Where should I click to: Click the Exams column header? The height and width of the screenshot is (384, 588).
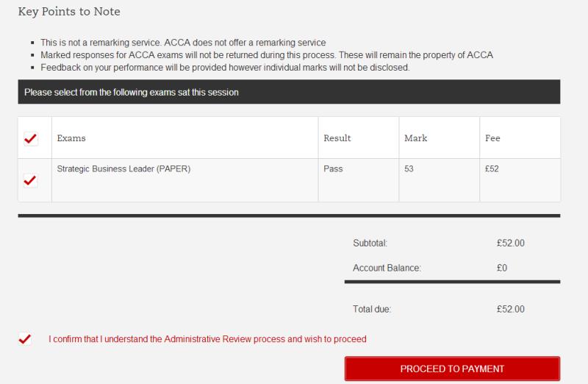(71, 138)
